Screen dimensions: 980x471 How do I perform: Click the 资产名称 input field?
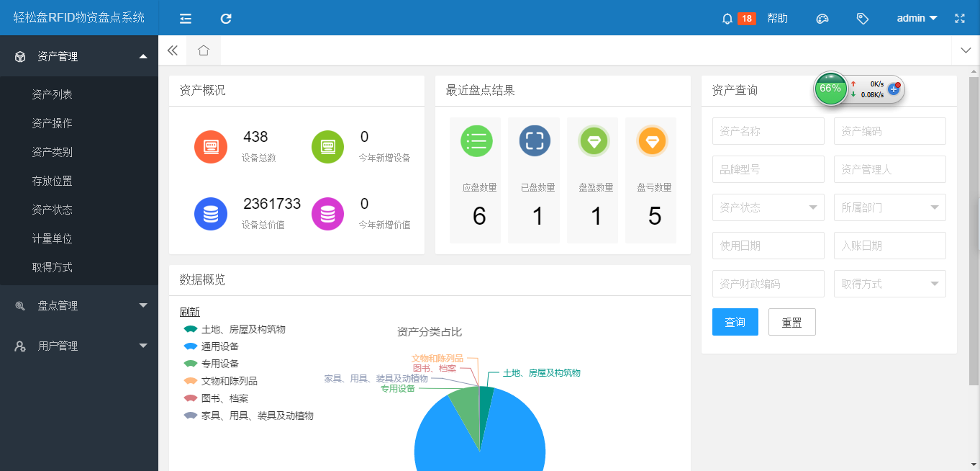[x=768, y=131]
